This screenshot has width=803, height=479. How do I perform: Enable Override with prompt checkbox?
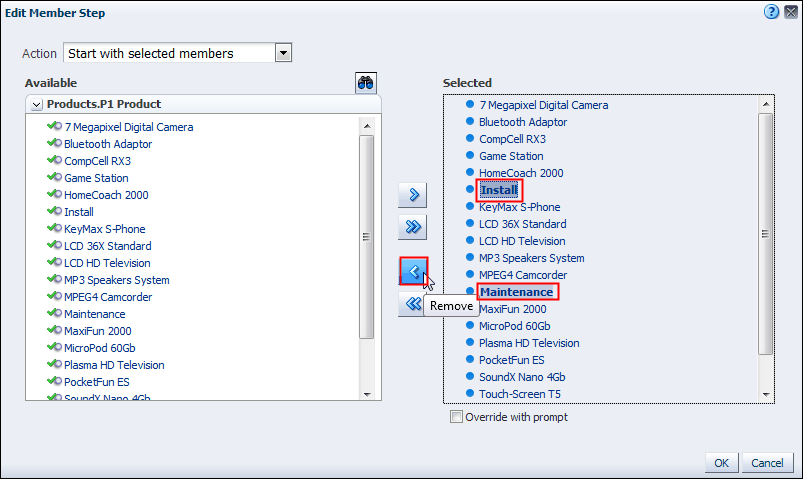pos(457,417)
